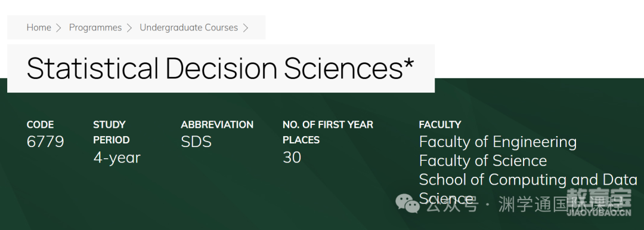
Task: Open the Faculty of Engineering entry
Action: click(x=498, y=142)
